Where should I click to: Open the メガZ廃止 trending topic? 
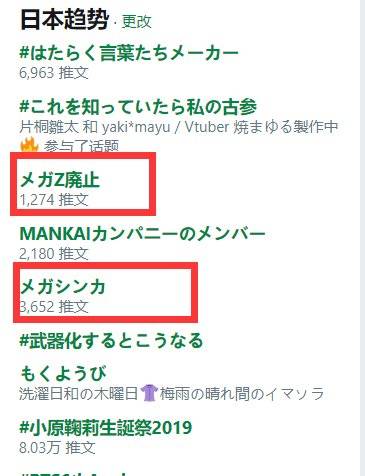pyautogui.click(x=60, y=180)
